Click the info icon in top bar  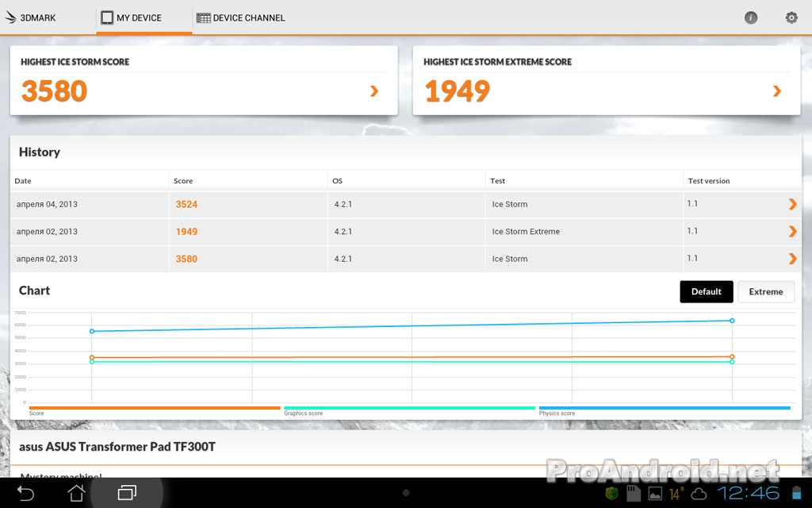751,17
